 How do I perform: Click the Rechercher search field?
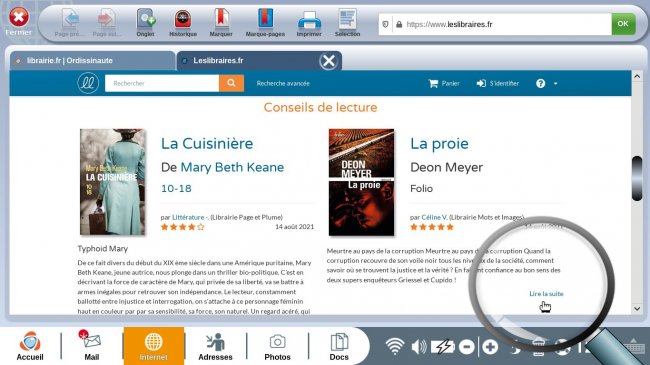[162, 83]
